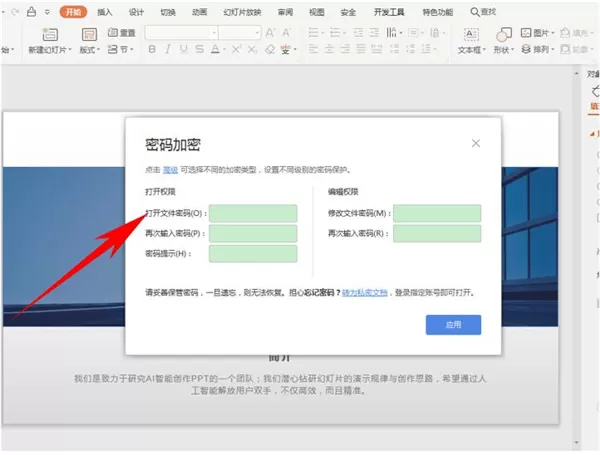This screenshot has height=455, width=600.
Task: Open the font size dropdown
Action: (240, 33)
